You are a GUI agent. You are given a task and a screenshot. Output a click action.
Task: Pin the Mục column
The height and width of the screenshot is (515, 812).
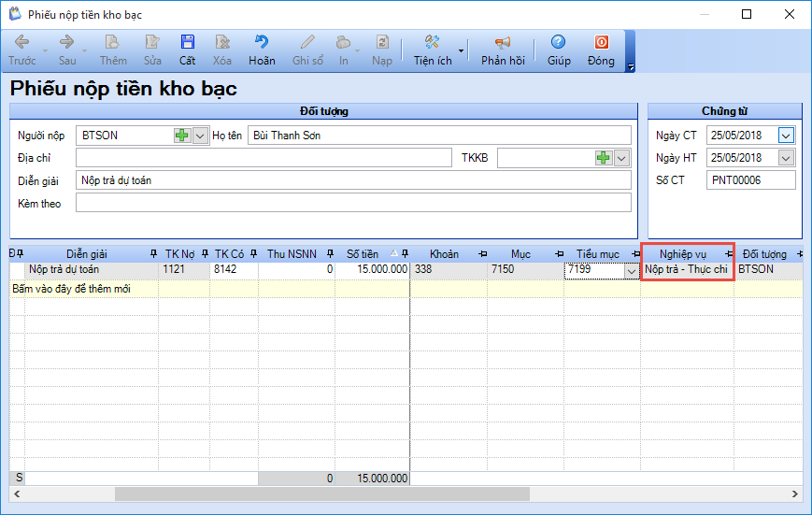point(560,254)
